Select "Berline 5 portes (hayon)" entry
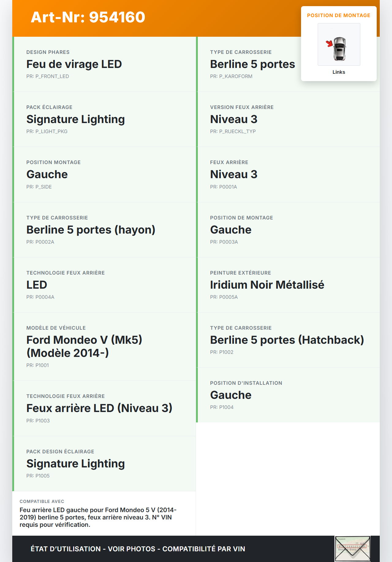The width and height of the screenshot is (392, 562). coord(91,230)
